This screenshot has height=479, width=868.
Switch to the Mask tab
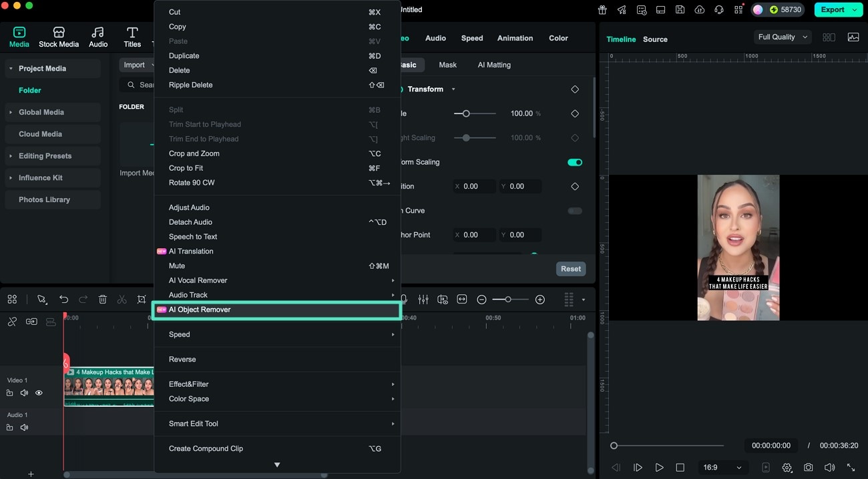[447, 65]
